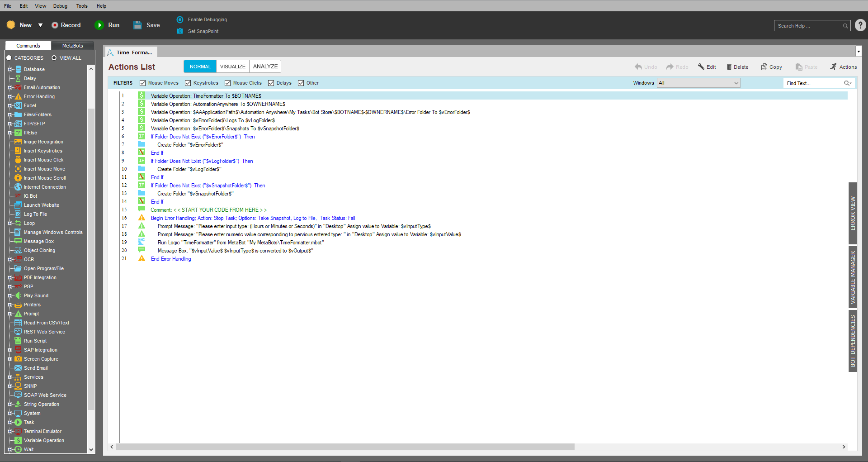The image size is (868, 462).
Task: Open the VARIABLE MANAGER side panel
Action: [x=853, y=277]
